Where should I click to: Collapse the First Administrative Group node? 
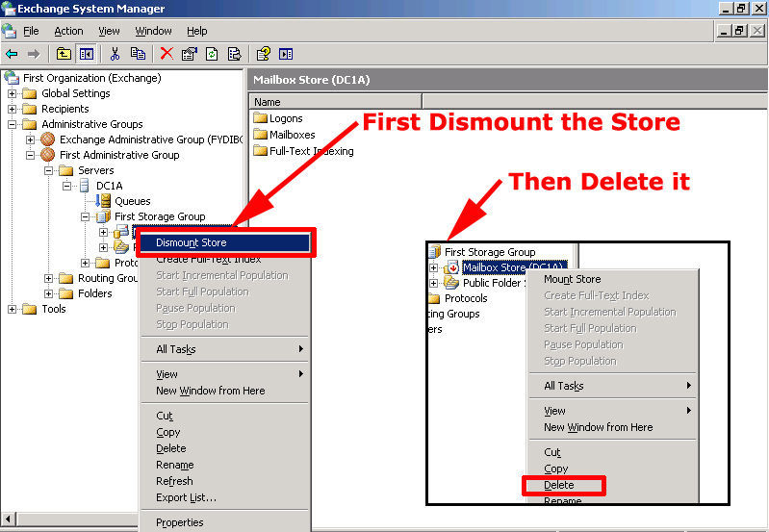(x=31, y=155)
